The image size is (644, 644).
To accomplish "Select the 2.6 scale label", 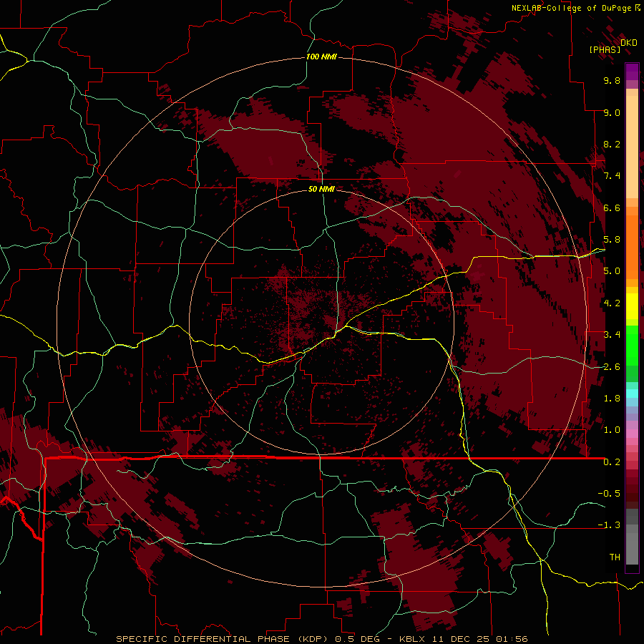I will 612,367.
